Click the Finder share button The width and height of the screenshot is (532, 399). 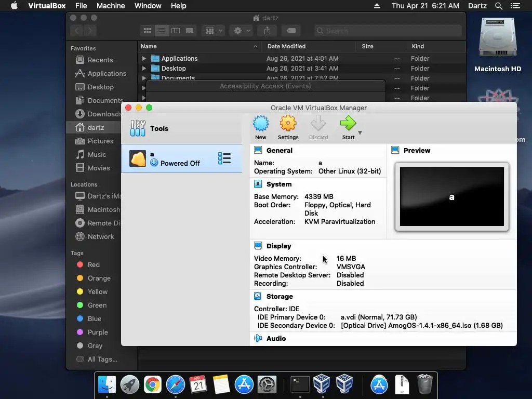click(268, 31)
